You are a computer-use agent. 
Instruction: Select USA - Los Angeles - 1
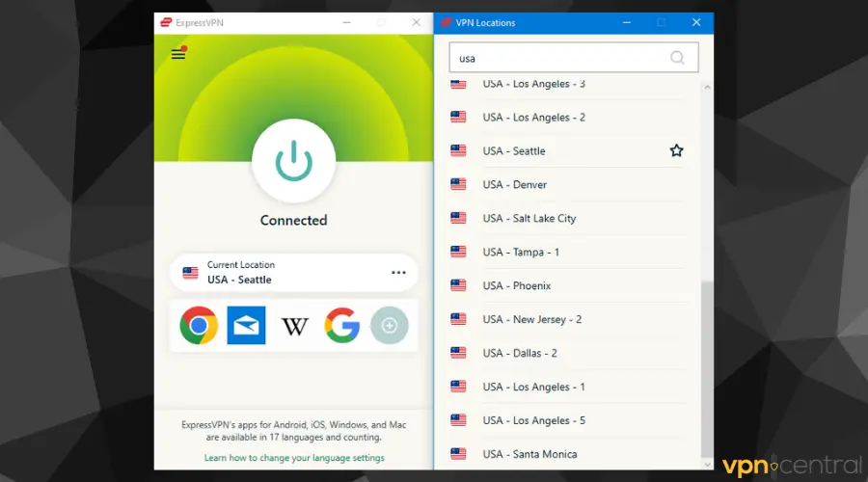click(x=568, y=387)
